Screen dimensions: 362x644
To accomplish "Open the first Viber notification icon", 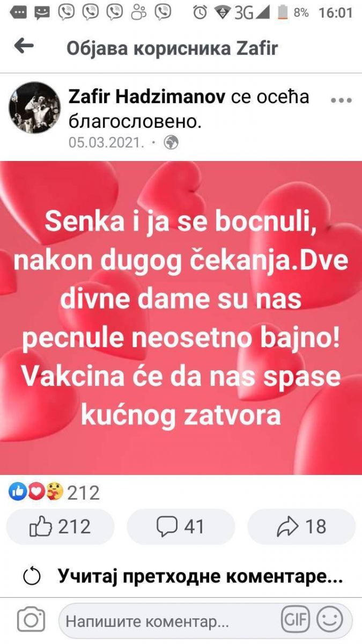I will click(67, 12).
